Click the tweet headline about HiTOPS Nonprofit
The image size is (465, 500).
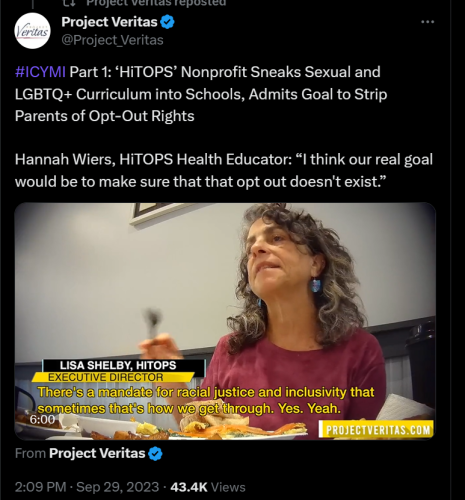201,94
